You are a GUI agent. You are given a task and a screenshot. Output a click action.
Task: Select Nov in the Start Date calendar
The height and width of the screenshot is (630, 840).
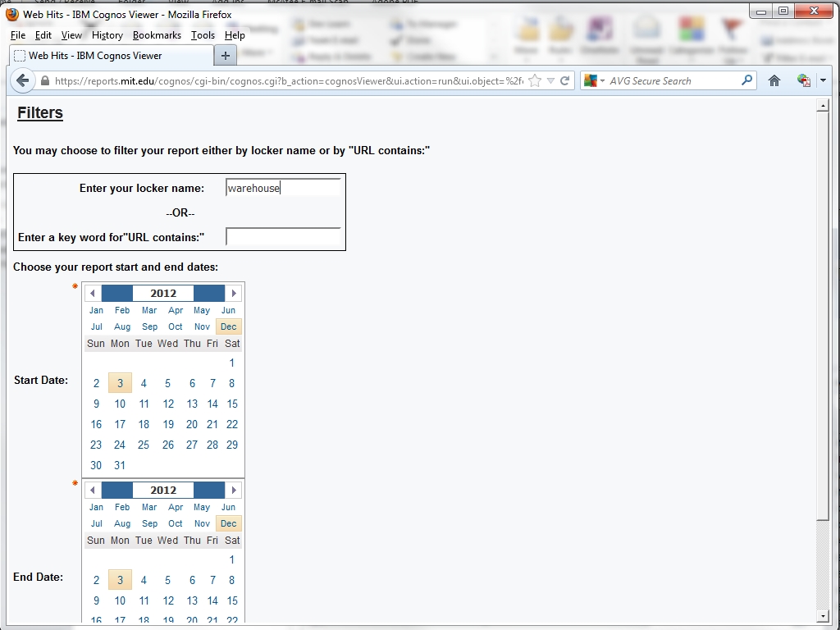pyautogui.click(x=202, y=326)
